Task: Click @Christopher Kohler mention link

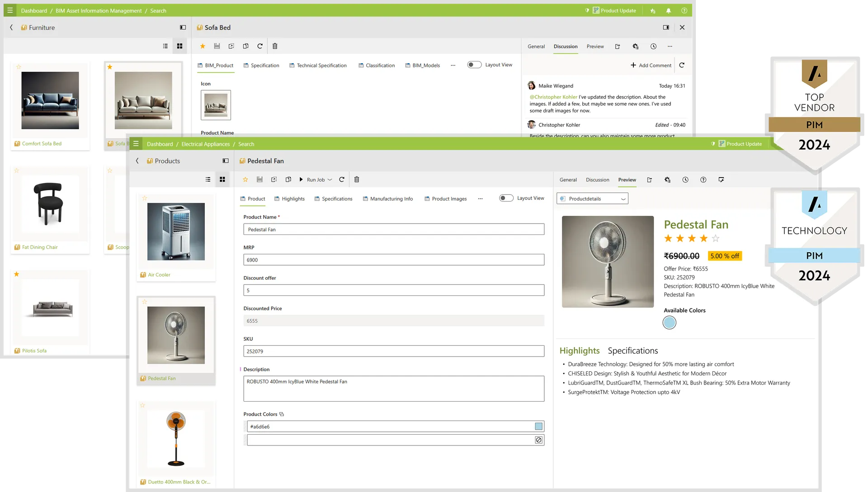Action: tap(553, 97)
